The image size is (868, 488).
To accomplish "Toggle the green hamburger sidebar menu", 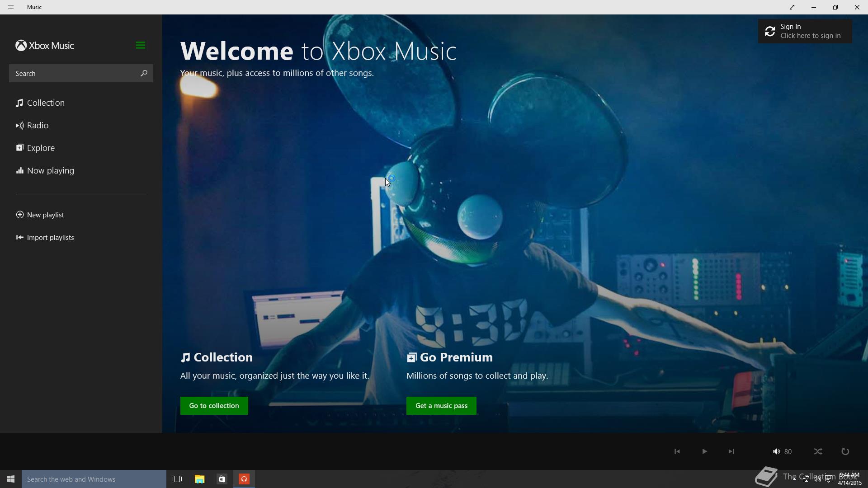I will point(140,45).
